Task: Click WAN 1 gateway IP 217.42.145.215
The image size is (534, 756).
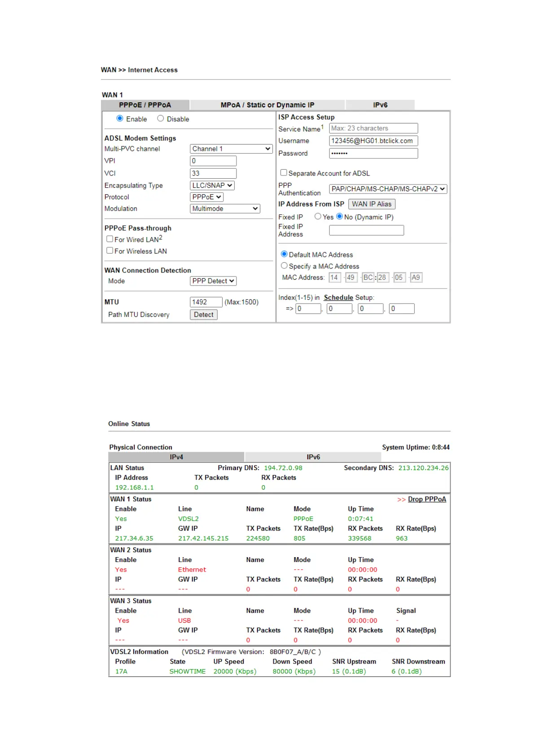Action: pos(203,538)
